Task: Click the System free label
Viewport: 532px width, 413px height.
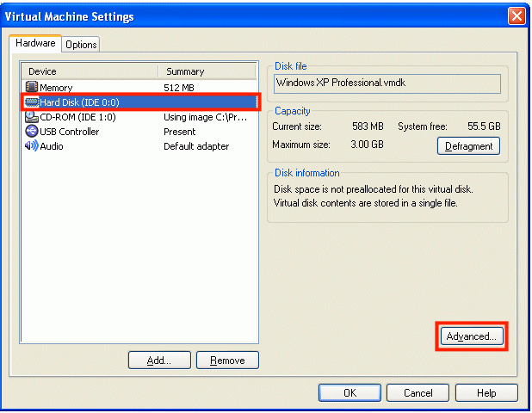Action: coord(423,126)
